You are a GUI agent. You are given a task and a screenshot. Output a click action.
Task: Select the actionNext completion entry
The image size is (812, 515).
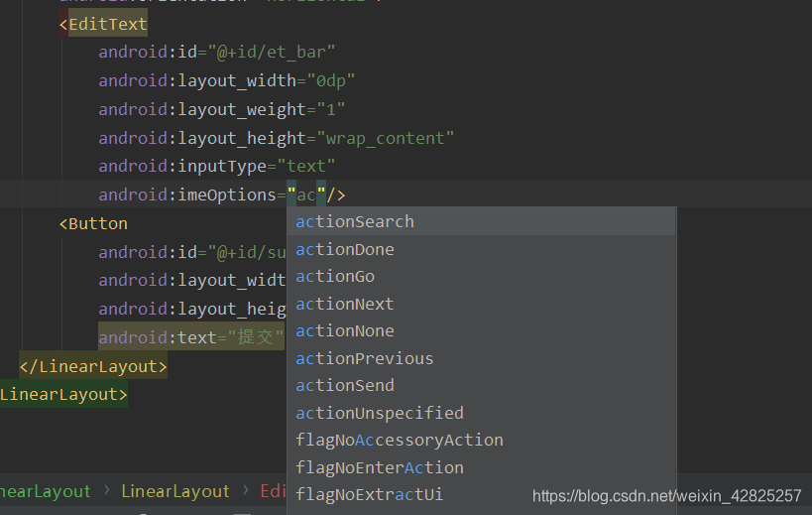coord(482,304)
